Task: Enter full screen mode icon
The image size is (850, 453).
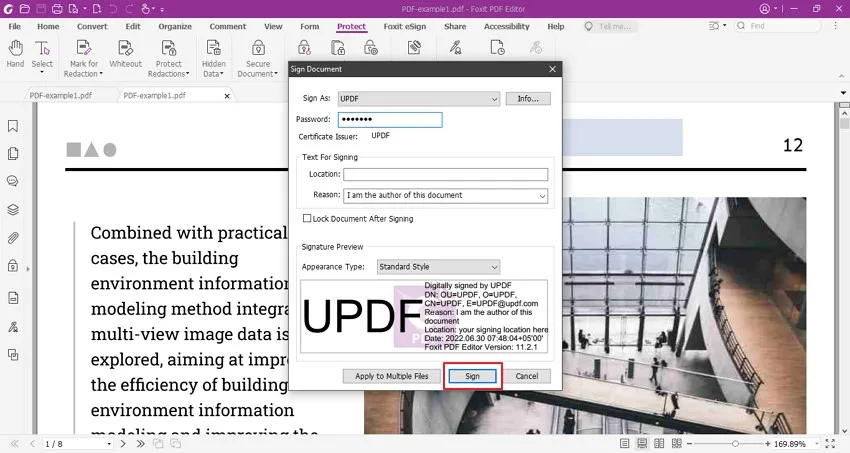Action: 830,444
